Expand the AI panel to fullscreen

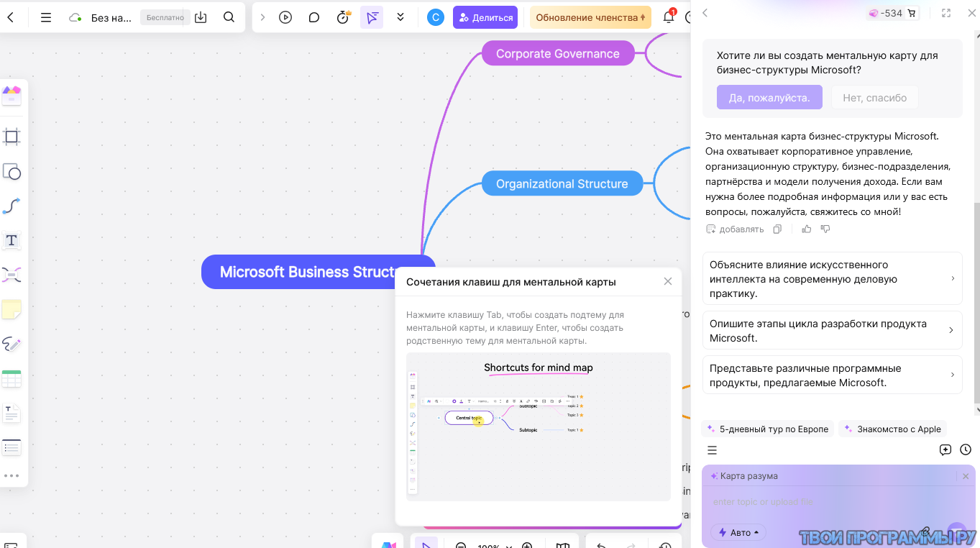click(946, 13)
